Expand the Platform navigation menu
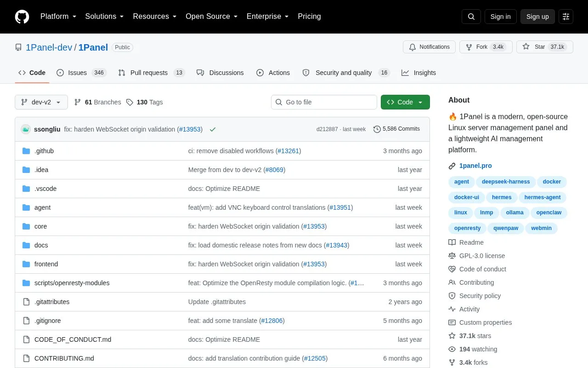Viewport: 588px width, 368px height. click(58, 17)
